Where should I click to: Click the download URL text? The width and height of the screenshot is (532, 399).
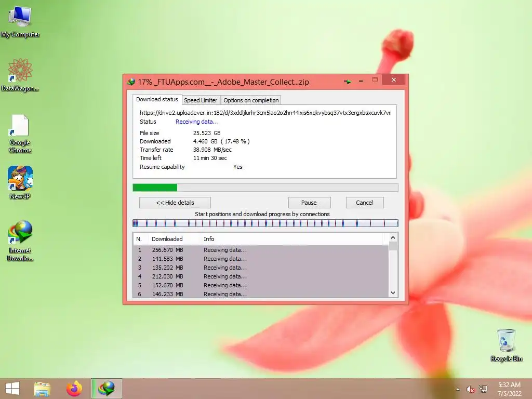point(265,113)
